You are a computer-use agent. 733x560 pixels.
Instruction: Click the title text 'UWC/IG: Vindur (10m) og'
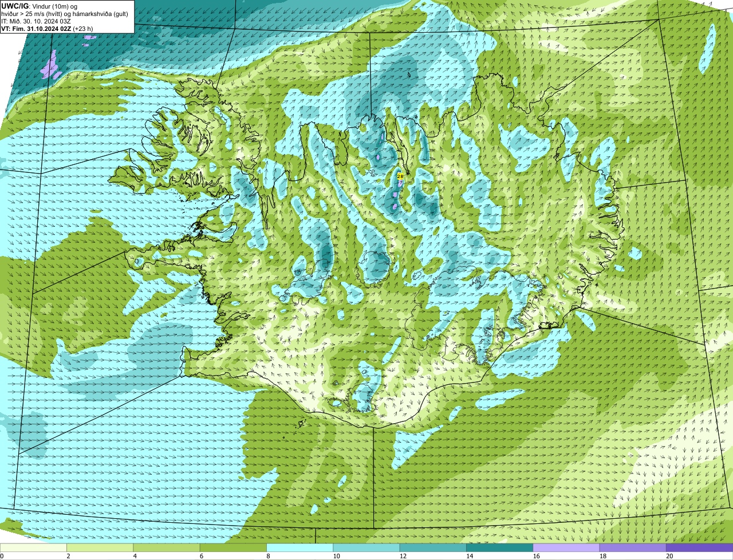click(x=40, y=6)
